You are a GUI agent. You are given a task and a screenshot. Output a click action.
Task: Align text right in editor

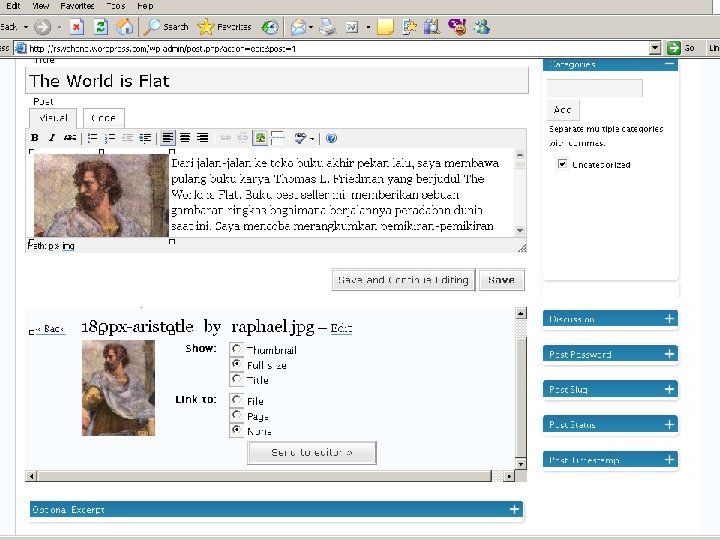202,137
